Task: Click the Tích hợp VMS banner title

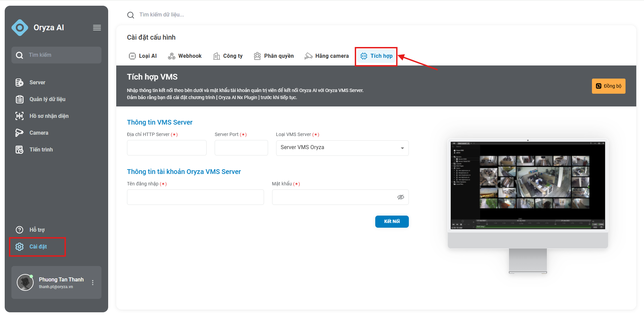Action: 152,77
